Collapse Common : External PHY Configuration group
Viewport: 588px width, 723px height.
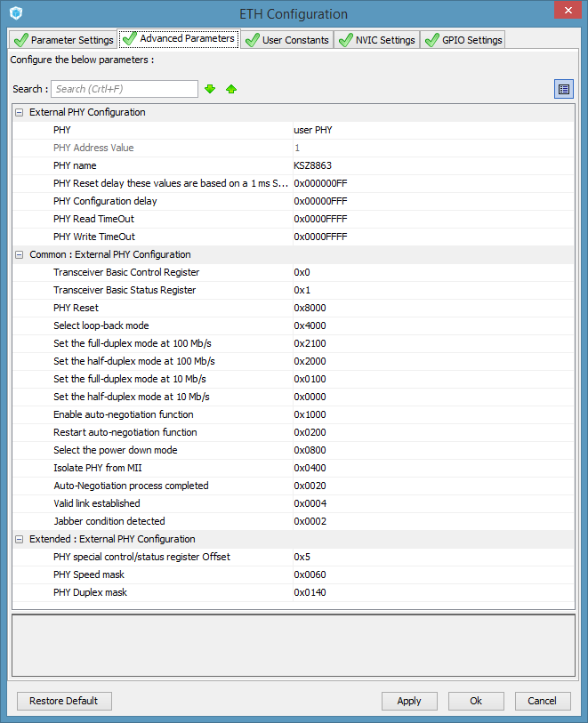tap(19, 254)
